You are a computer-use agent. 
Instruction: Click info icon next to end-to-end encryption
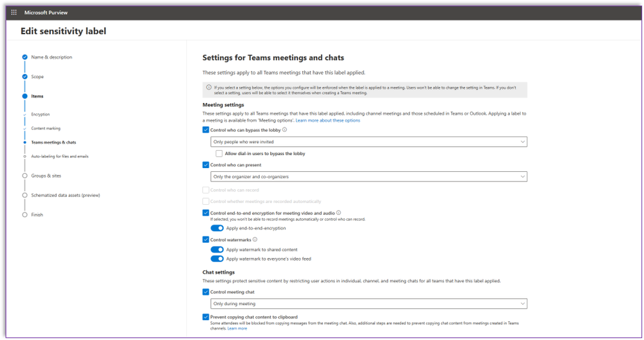coord(339,212)
